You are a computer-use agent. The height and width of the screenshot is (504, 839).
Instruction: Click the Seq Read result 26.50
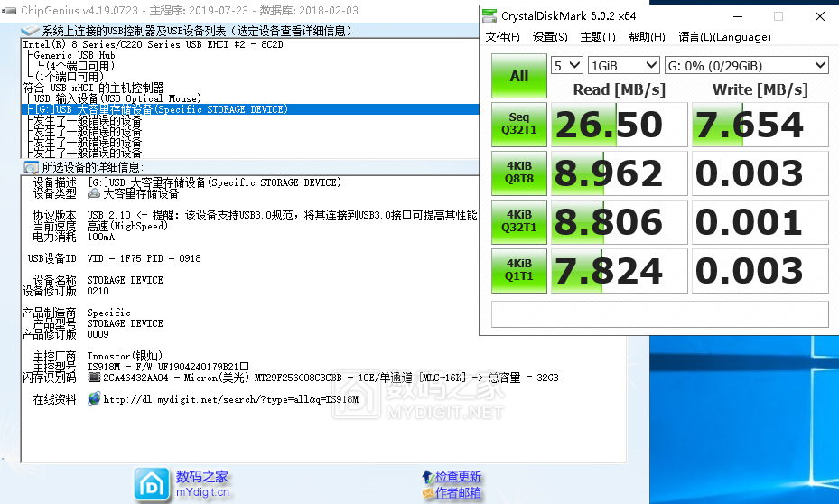pos(619,125)
